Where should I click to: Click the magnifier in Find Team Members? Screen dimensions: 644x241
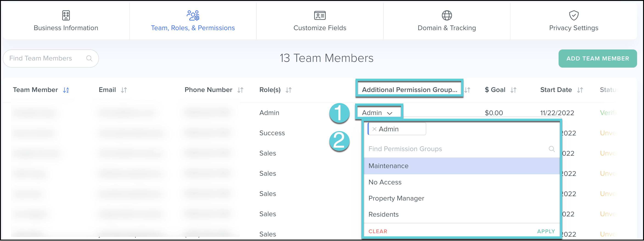pyautogui.click(x=89, y=58)
